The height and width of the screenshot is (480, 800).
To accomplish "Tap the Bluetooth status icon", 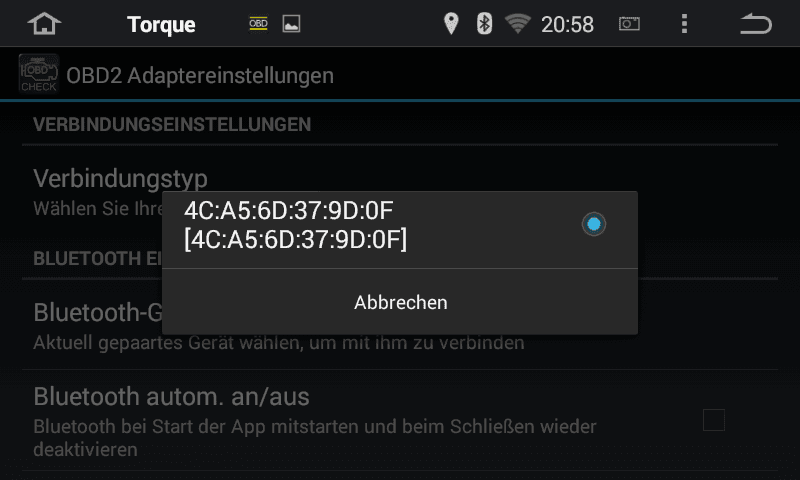I will point(484,24).
